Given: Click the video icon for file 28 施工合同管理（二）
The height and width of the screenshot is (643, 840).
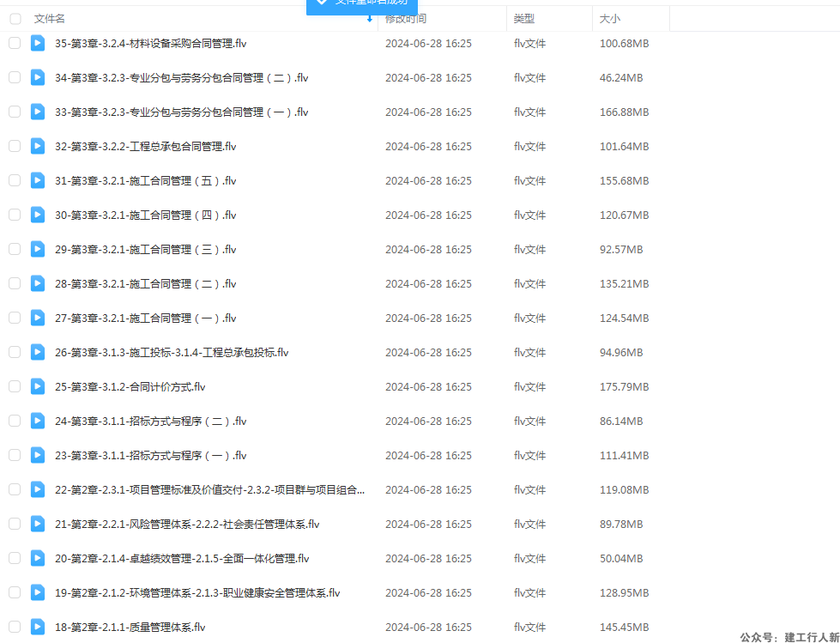Looking at the screenshot, I should click(38, 283).
